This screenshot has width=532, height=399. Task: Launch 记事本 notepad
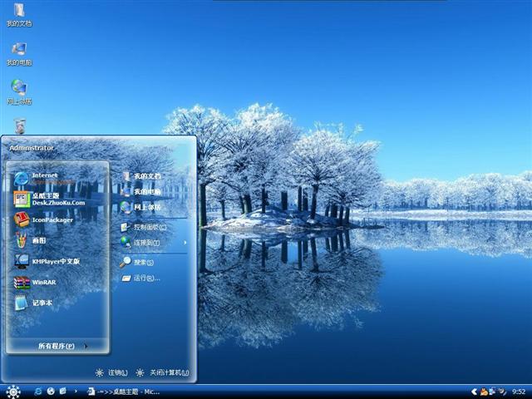[x=33, y=303]
